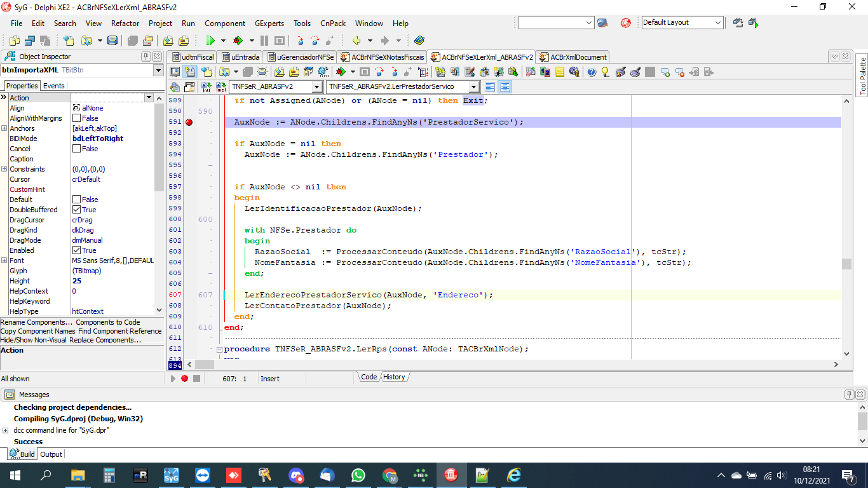The image size is (868, 488).
Task: Open the dropdown arrow next to Run
Action: [223, 41]
